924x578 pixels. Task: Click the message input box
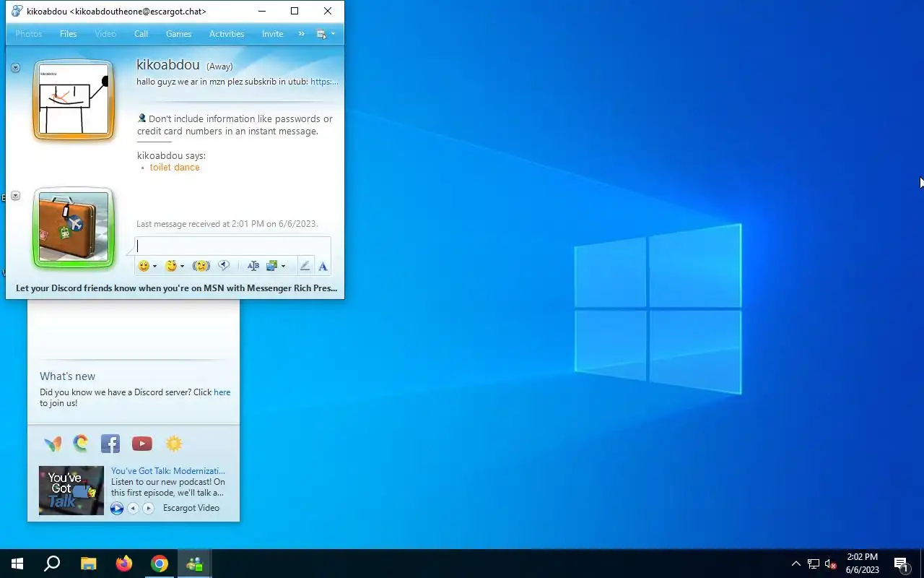(232, 246)
